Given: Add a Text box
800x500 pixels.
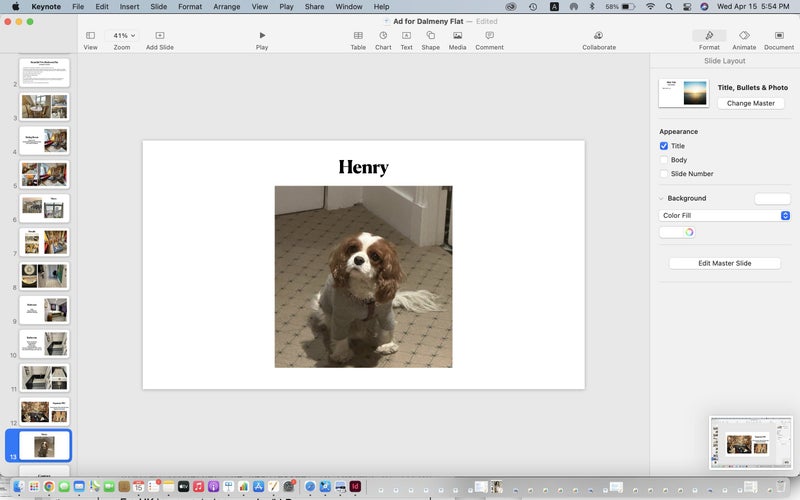Looking at the screenshot, I should [406, 35].
